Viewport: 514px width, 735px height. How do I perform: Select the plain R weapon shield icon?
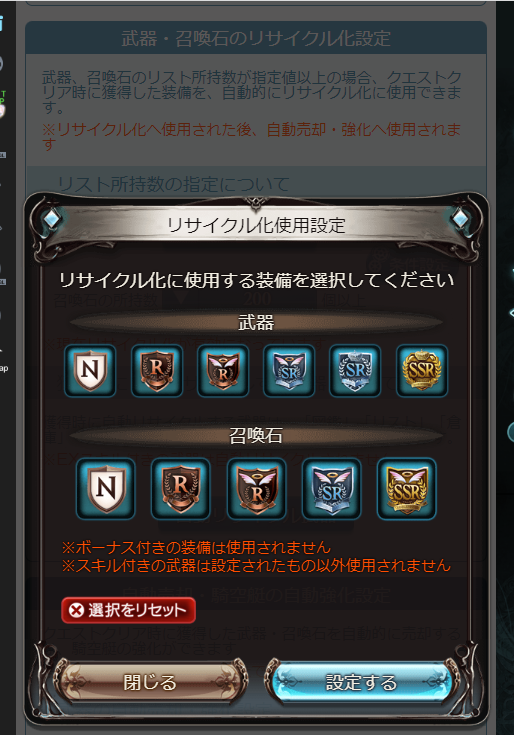tap(156, 370)
